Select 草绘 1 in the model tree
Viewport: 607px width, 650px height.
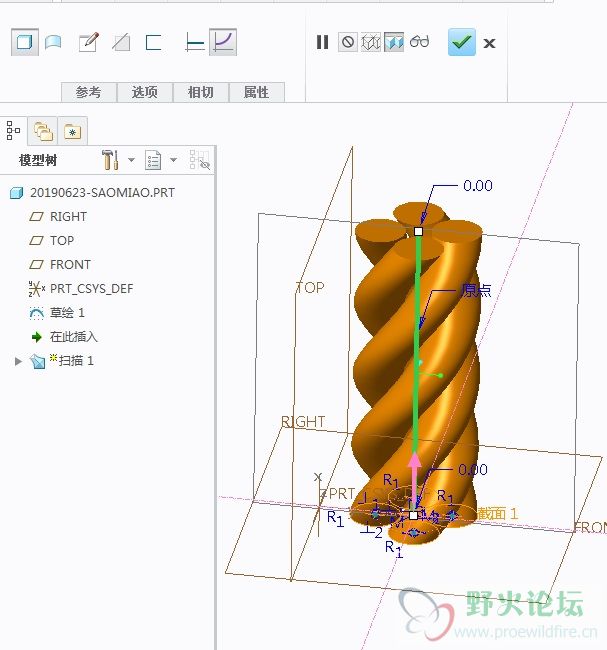pos(67,313)
